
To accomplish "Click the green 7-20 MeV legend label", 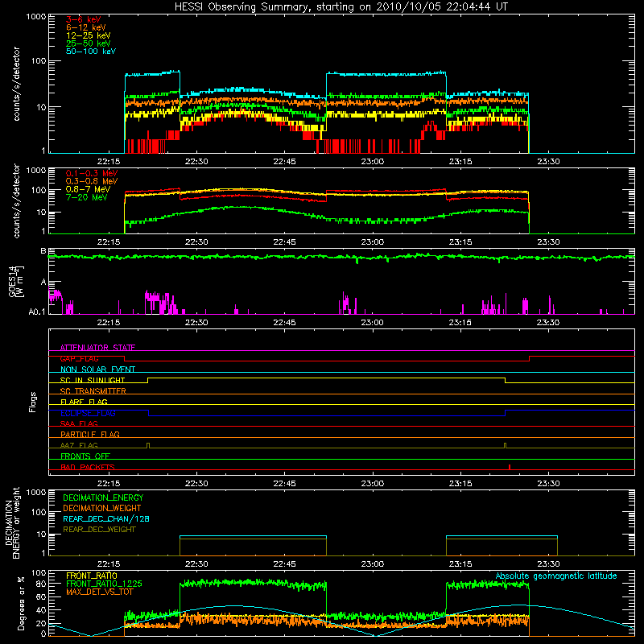I will (87, 197).
